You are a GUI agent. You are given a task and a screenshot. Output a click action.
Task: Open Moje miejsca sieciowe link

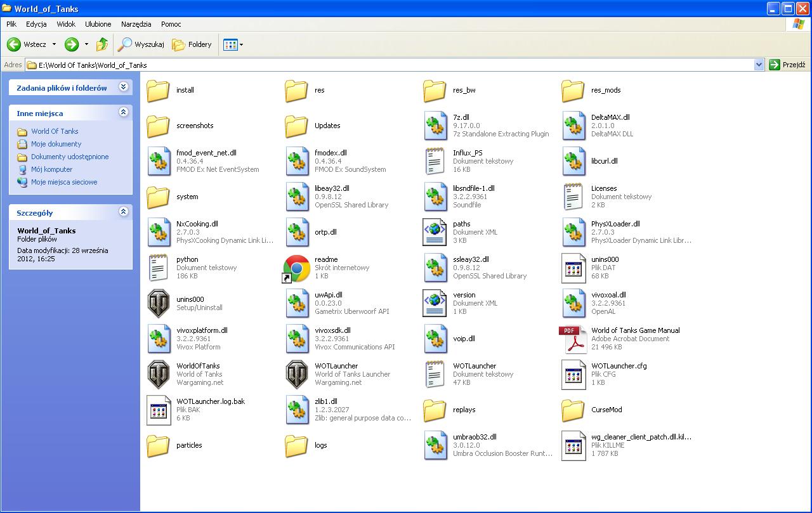64,182
